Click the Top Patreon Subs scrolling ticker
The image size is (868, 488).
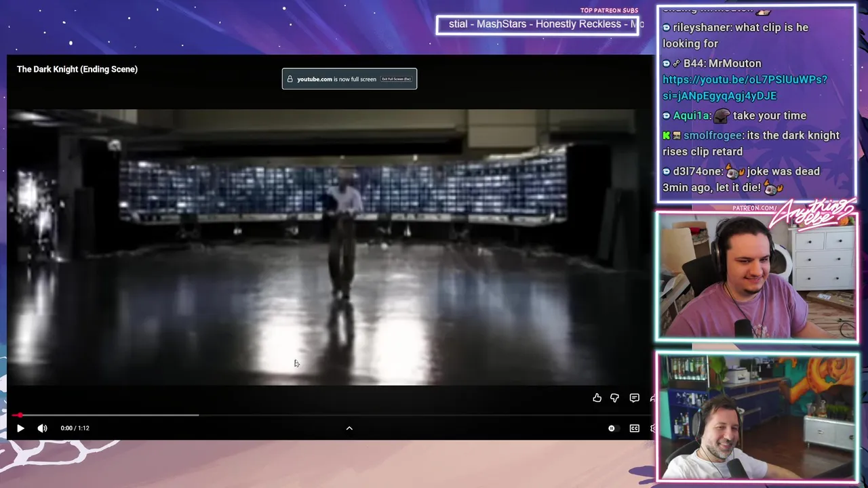point(538,25)
